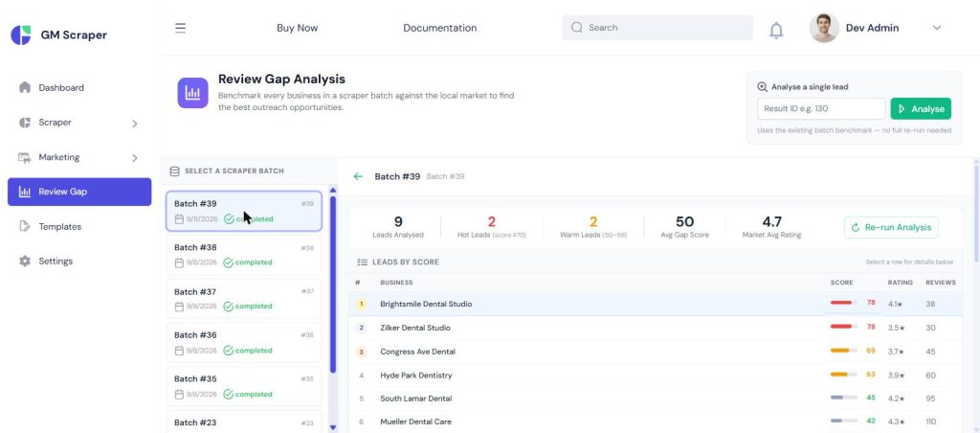Screen dimensions: 980x433
Task: Click the rank 1 badge for Brightsmile
Action: 361,304
